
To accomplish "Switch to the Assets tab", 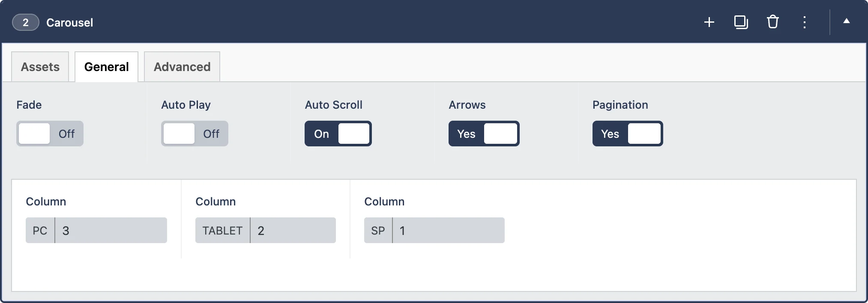I will tap(40, 67).
